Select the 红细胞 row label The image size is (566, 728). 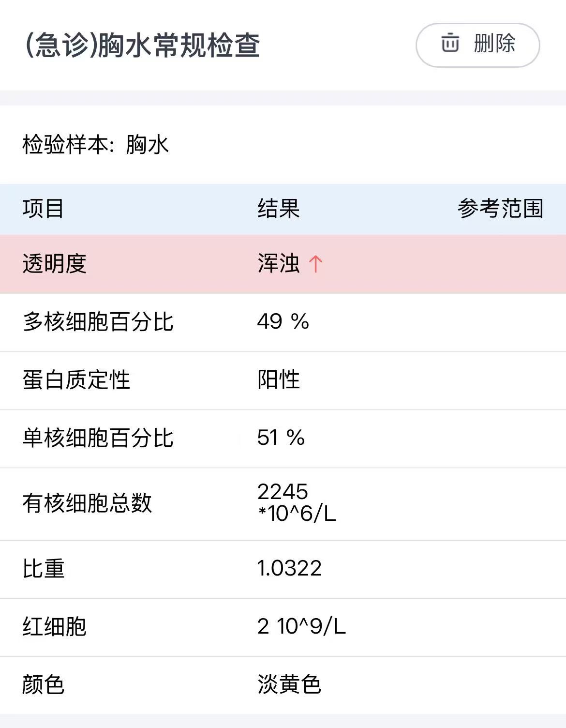pyautogui.click(x=54, y=627)
